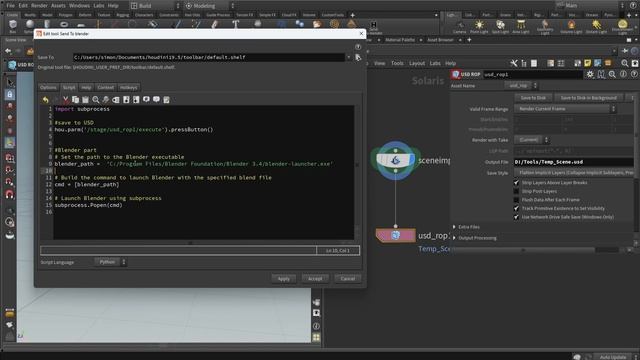
Task: Click the pin icon on network path bar
Action: click(x=625, y=51)
